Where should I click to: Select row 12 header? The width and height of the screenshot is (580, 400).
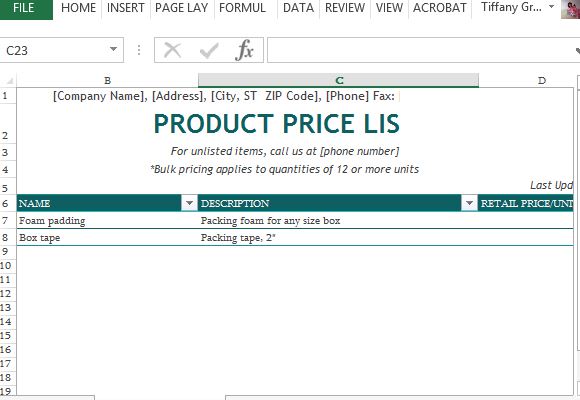tap(8, 294)
